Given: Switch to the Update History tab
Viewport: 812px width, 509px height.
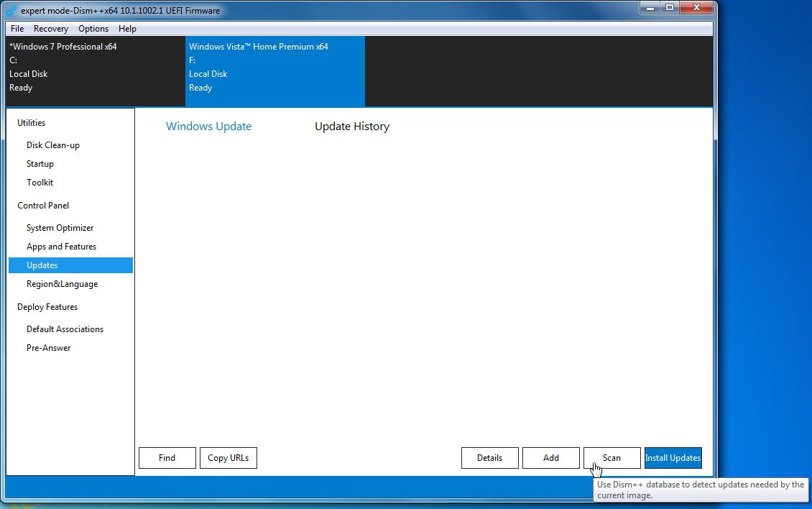Looking at the screenshot, I should [x=352, y=127].
